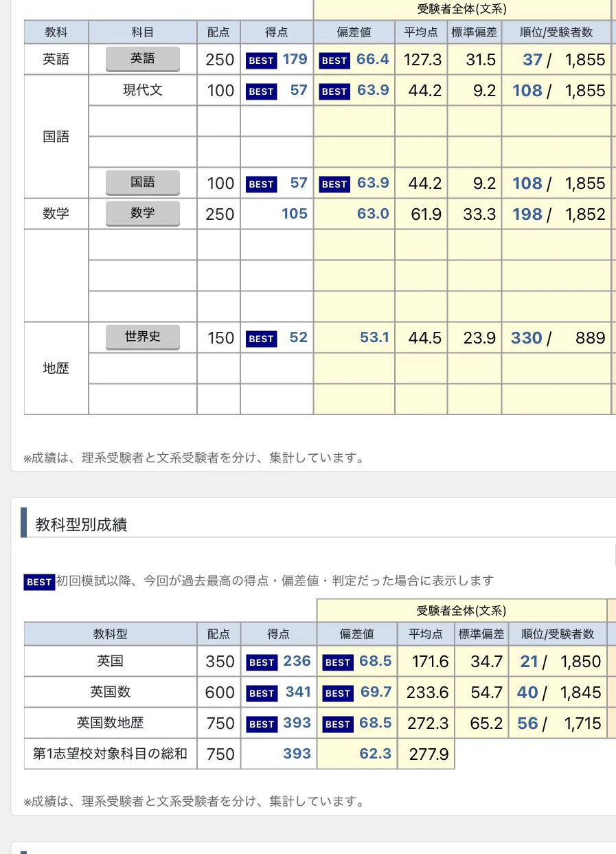This screenshot has width=616, height=854.
Task: Select first-choice total average 277.9
Action: tap(428, 754)
